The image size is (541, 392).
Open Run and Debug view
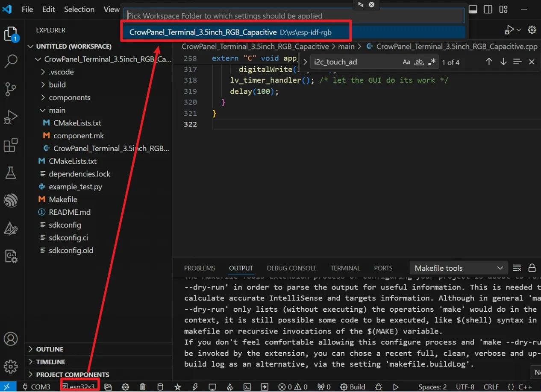pos(10,117)
